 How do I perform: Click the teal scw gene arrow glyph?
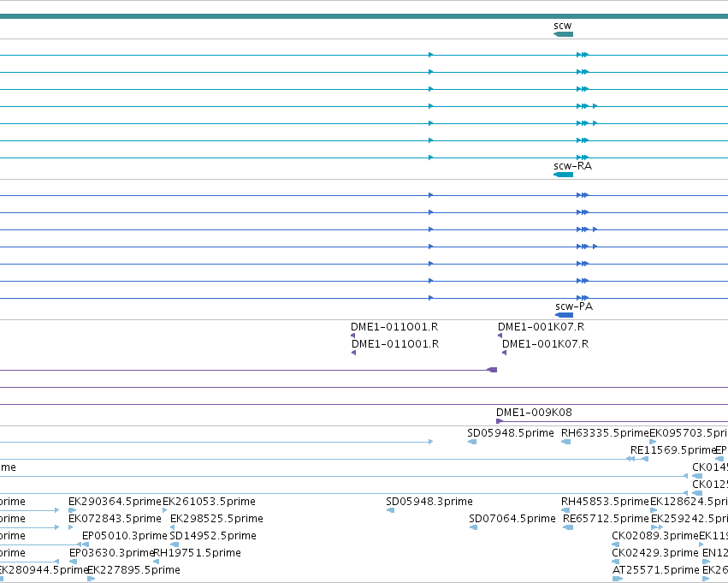tap(564, 34)
